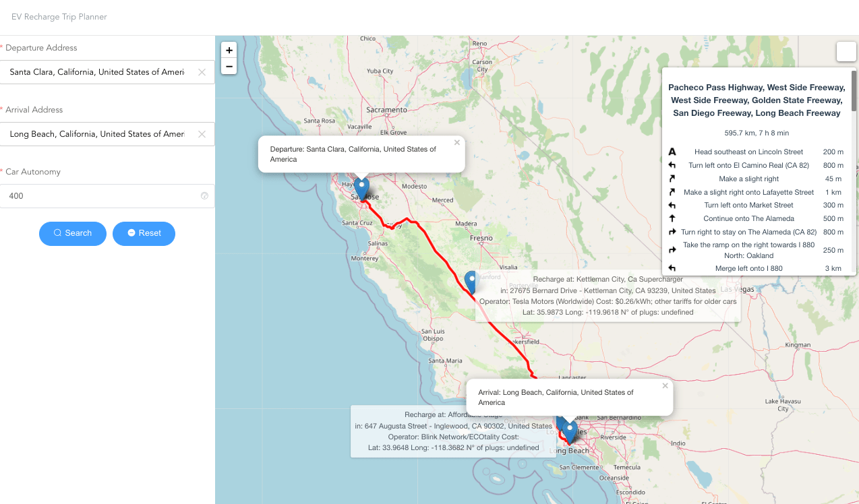Dismiss the Santa Clara departure popup
Screen dimensions: 859x504
[x=456, y=142]
